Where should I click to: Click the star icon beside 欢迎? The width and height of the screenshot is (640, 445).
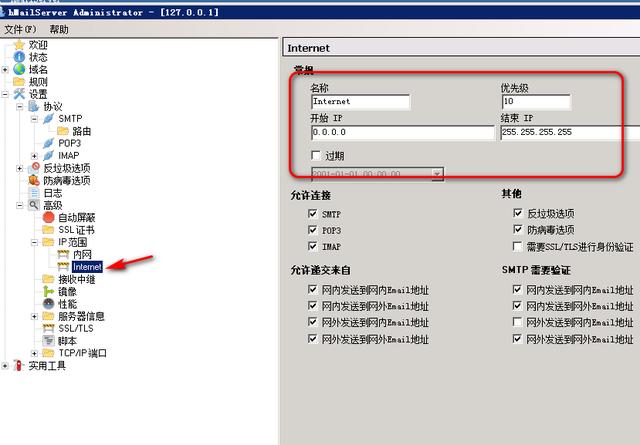pyautogui.click(x=19, y=44)
